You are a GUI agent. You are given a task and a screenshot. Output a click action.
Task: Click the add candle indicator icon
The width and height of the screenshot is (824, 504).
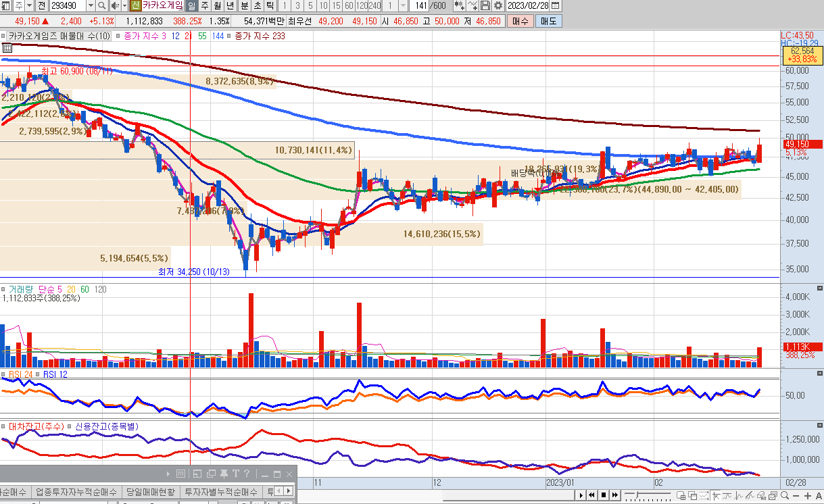click(x=460, y=5)
